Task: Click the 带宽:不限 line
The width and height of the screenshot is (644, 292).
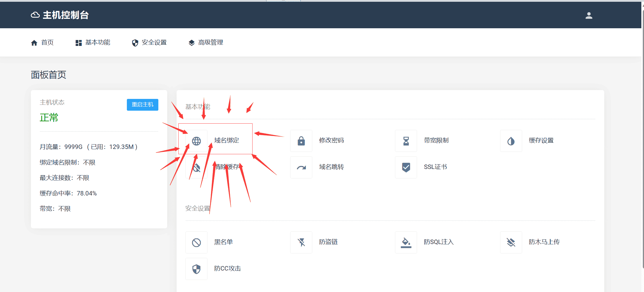Action: 55,209
